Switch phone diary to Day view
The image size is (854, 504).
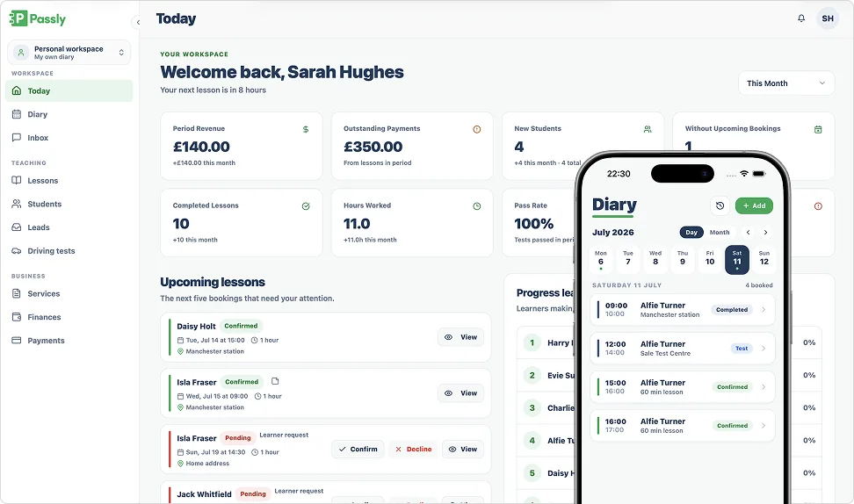coord(691,233)
